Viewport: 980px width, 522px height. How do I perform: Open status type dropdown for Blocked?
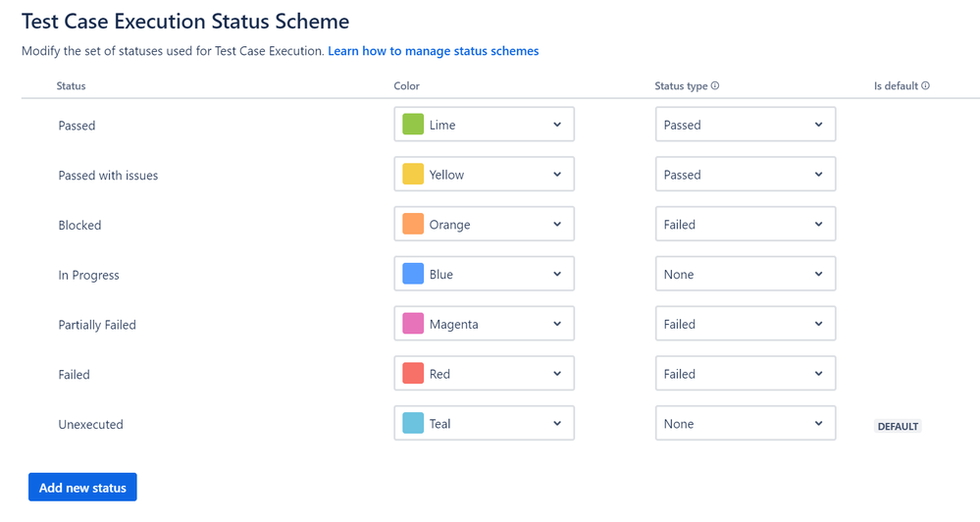(x=745, y=225)
